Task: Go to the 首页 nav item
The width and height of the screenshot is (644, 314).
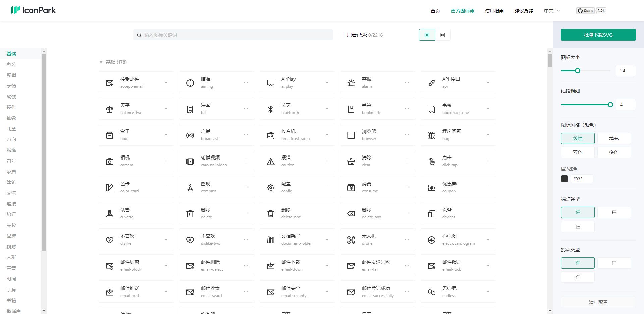Action: point(435,11)
